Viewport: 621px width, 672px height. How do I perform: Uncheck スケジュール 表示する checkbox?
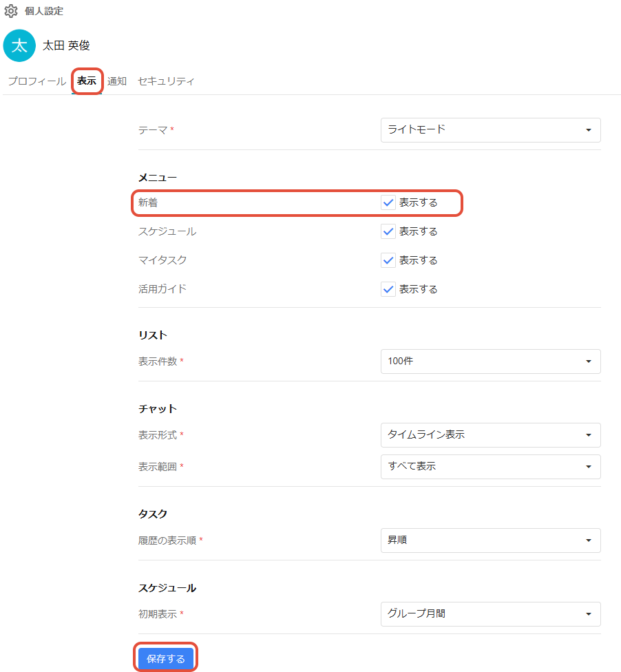point(388,231)
